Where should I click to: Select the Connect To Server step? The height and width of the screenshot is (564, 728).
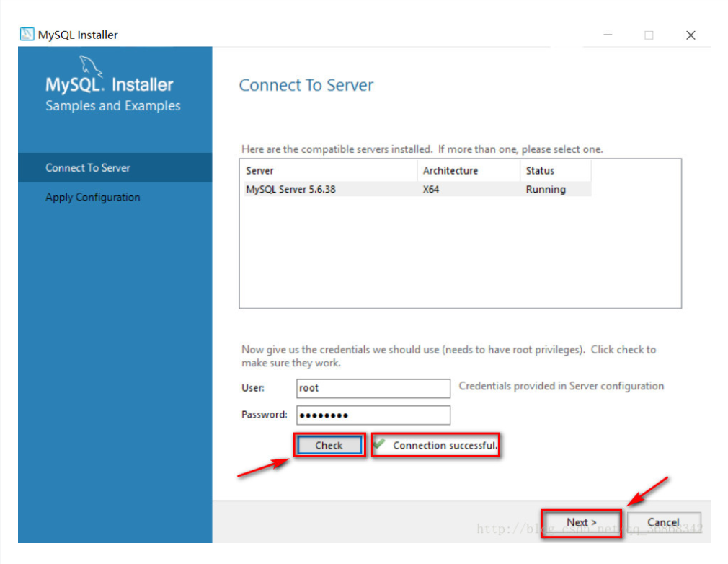(115, 168)
